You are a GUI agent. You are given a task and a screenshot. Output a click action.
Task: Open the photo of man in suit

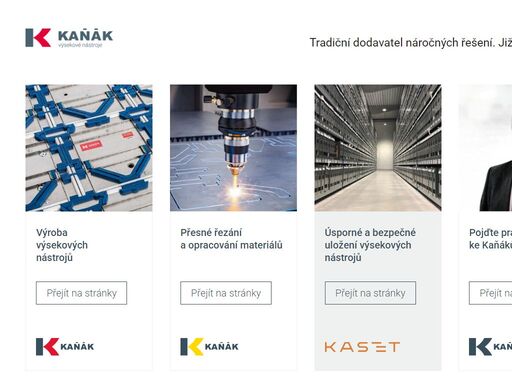pyautogui.click(x=485, y=148)
